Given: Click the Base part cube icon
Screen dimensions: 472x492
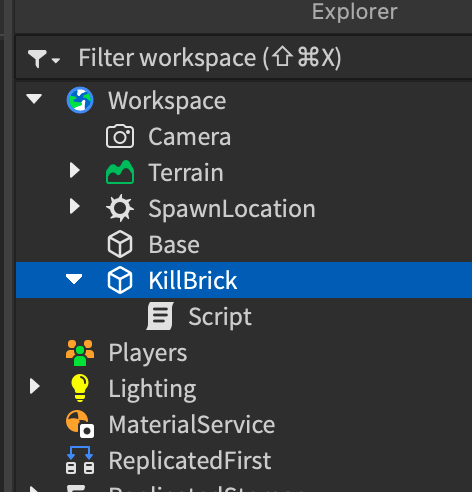Looking at the screenshot, I should pos(120,244).
